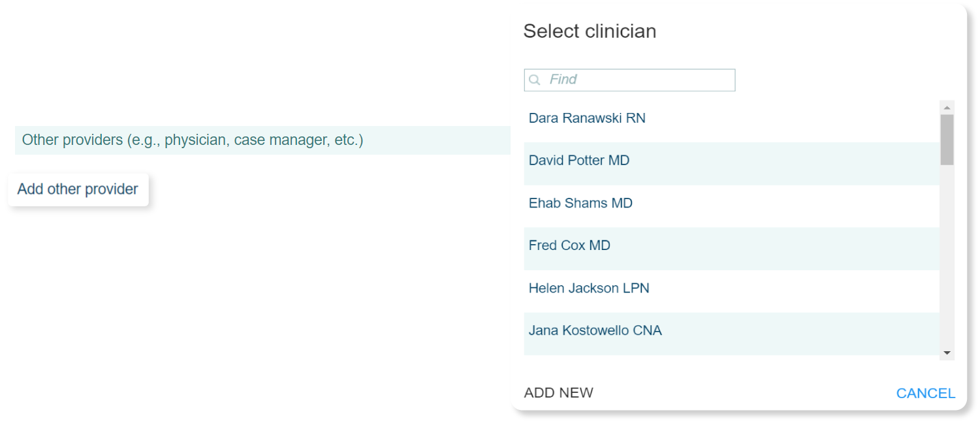Click the Select clinician dialog title
This screenshot has height=423, width=980.
(x=590, y=31)
